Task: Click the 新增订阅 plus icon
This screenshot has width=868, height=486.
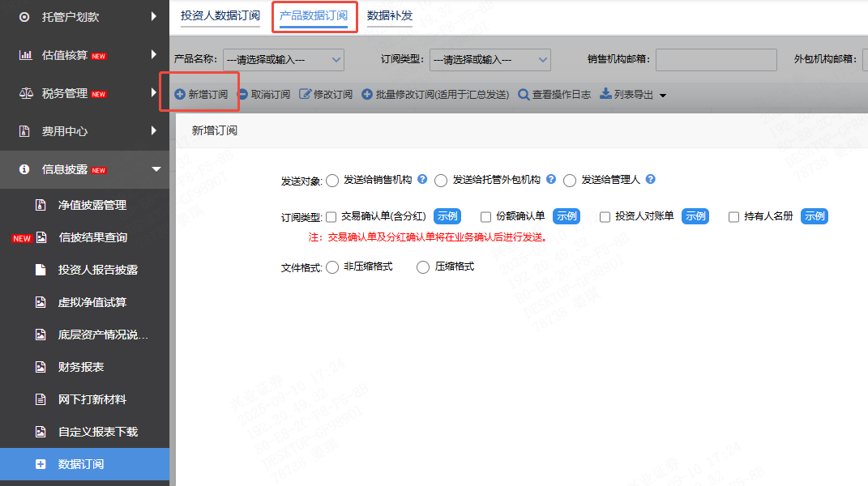Action: tap(181, 94)
